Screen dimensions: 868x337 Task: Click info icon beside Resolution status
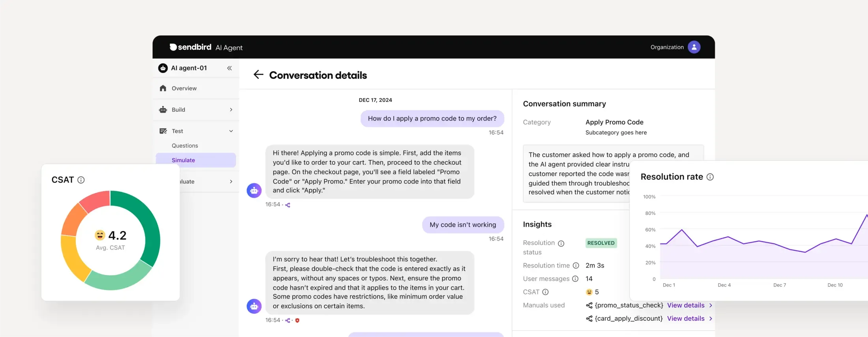click(x=561, y=243)
